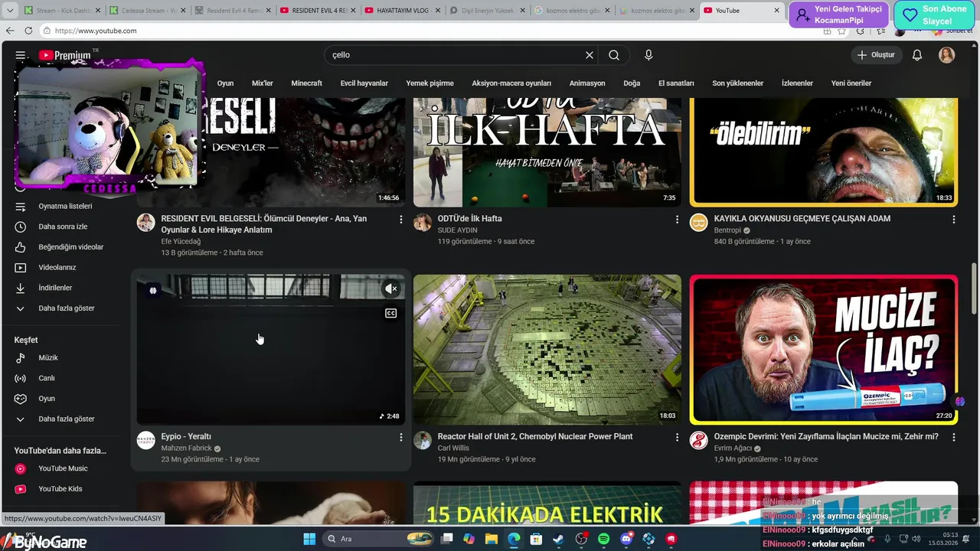The width and height of the screenshot is (980, 551).
Task: Select the Minecraft filter chip
Action: coord(307,83)
